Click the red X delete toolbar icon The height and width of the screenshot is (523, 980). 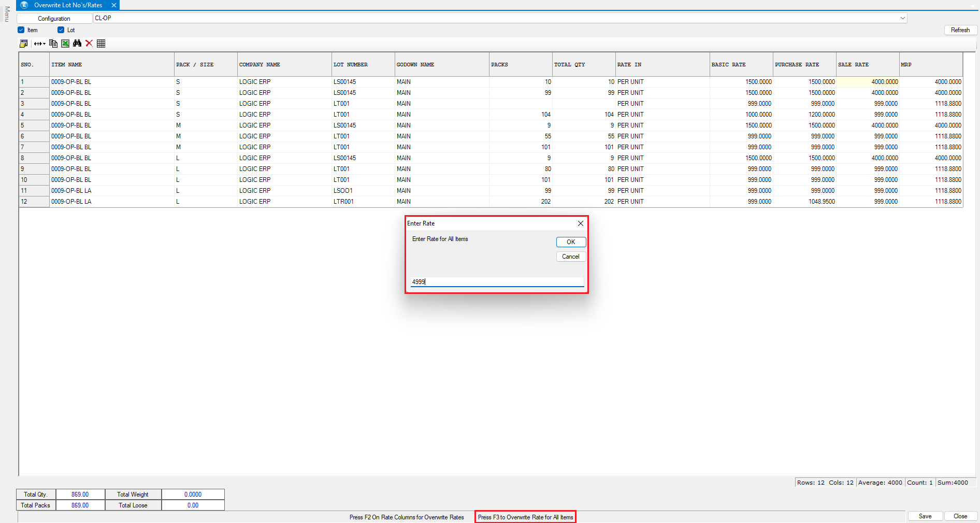(89, 44)
